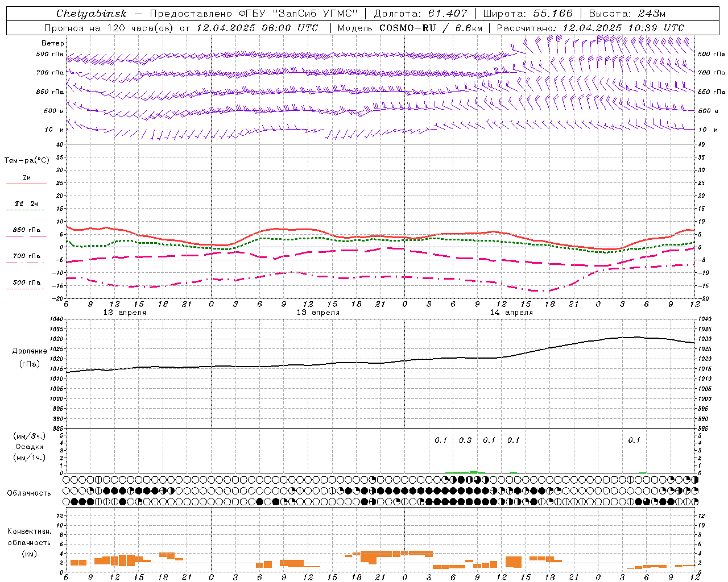Click the red solid line sample under '2м'

pyautogui.click(x=26, y=184)
